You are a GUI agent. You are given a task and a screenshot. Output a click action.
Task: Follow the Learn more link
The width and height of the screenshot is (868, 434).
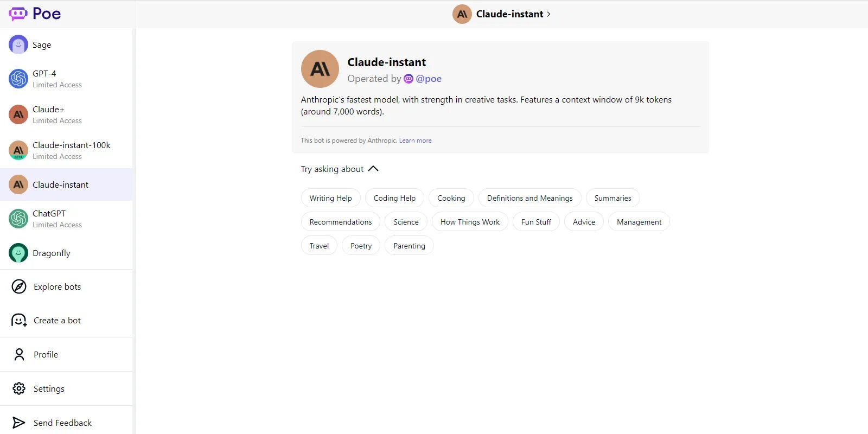pyautogui.click(x=416, y=141)
